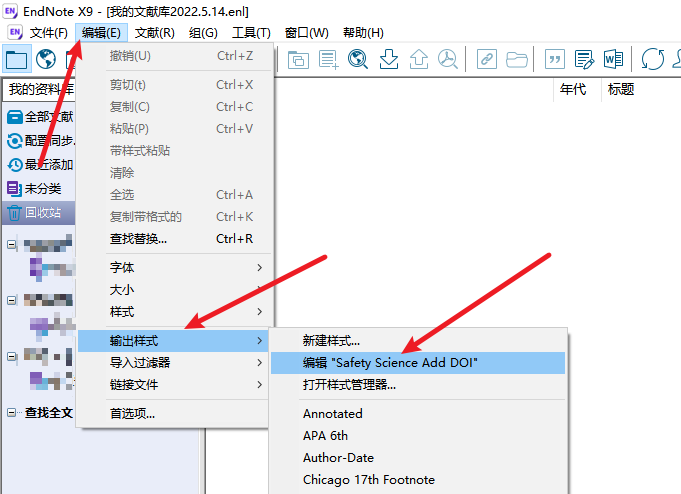Click the return to Word icon
This screenshot has width=681, height=494.
(613, 59)
